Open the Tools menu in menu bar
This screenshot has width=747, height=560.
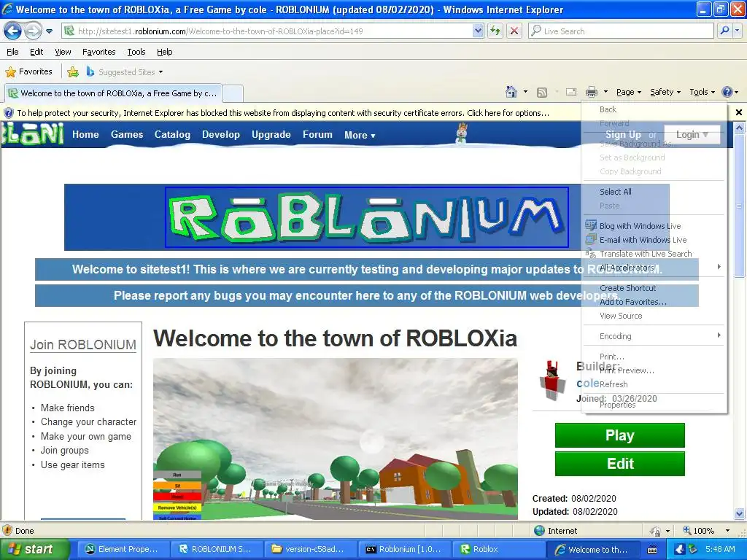136,52
